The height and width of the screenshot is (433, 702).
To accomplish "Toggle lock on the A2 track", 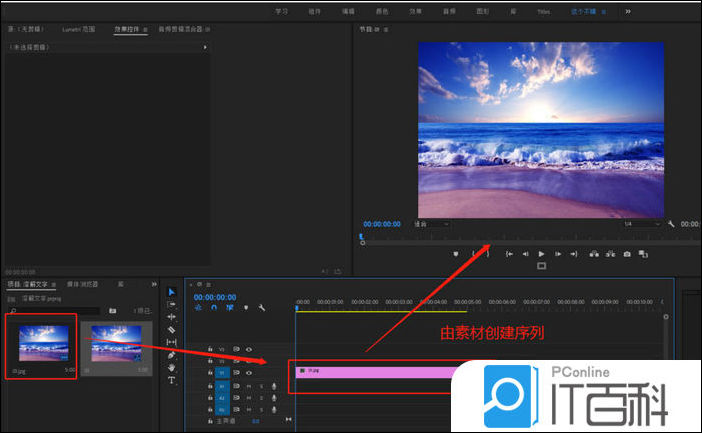I will [x=210, y=397].
